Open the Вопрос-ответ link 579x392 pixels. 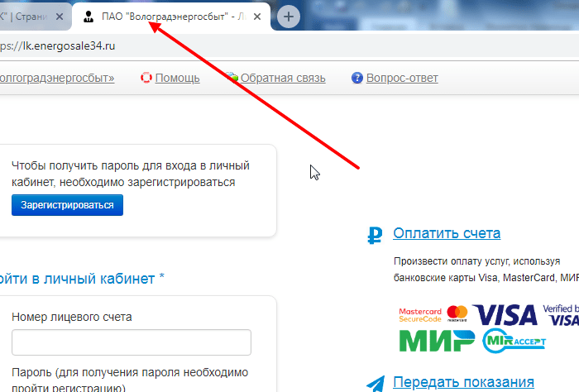click(402, 78)
